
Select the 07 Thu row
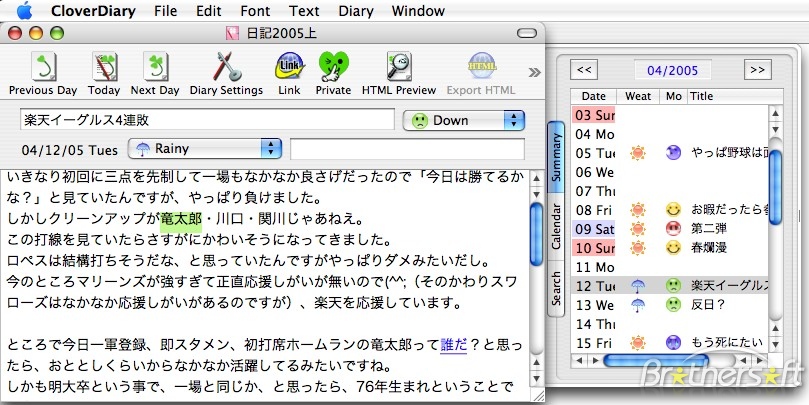(670, 191)
